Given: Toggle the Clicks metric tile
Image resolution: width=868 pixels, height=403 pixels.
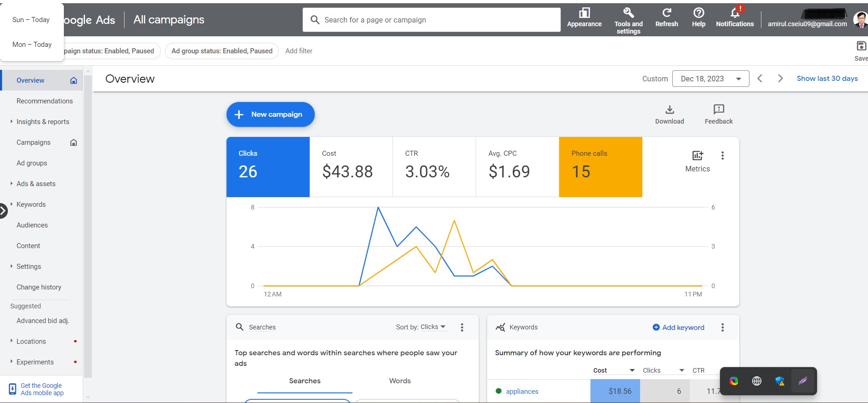Looking at the screenshot, I should 268,167.
